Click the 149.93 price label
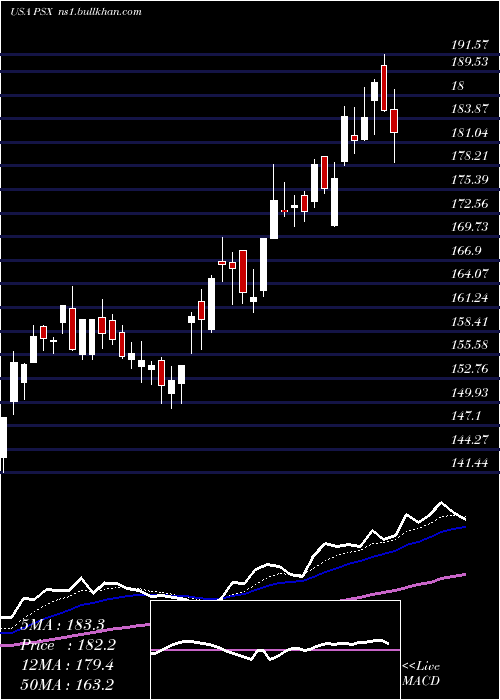This screenshot has height=700, width=500. click(470, 392)
